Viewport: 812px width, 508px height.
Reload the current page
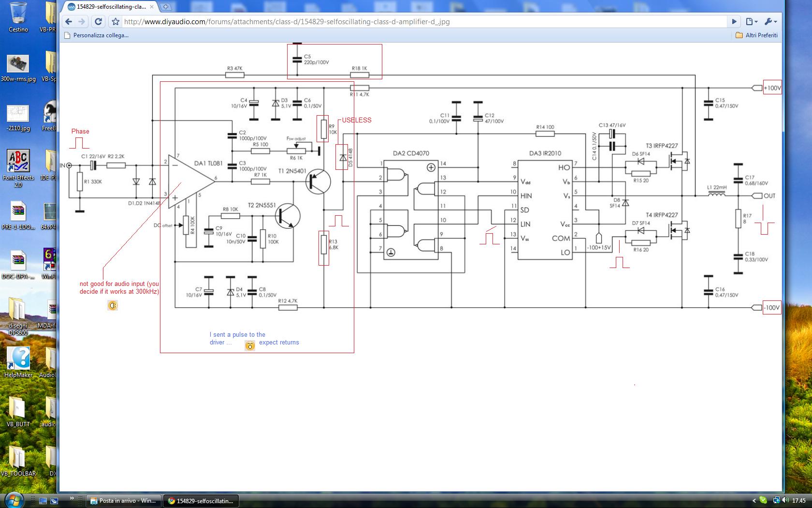(98, 21)
